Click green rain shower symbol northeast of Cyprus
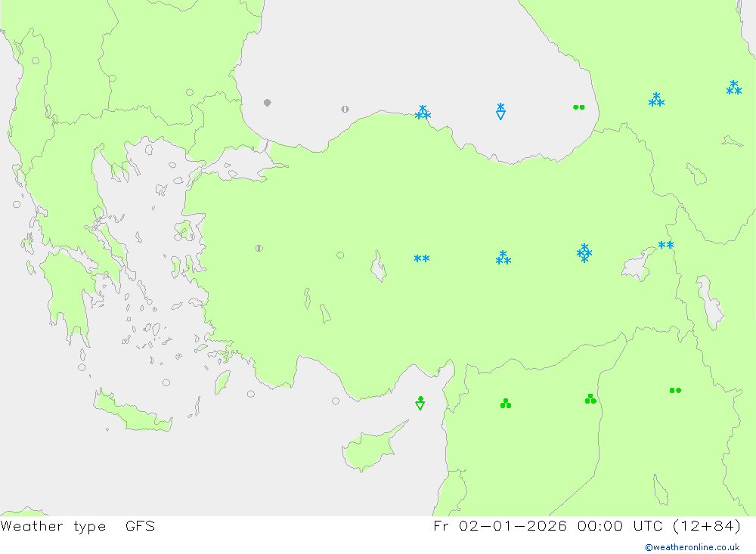The height and width of the screenshot is (554, 756). tap(420, 403)
